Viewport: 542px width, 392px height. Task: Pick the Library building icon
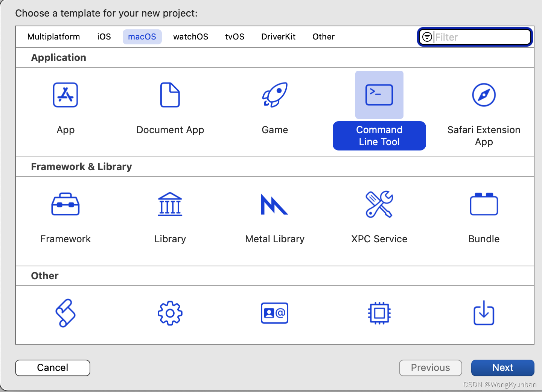[x=170, y=204]
